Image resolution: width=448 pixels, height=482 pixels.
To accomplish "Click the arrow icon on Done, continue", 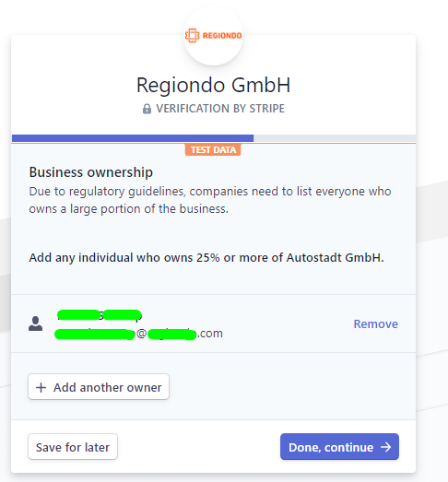I will tap(386, 447).
